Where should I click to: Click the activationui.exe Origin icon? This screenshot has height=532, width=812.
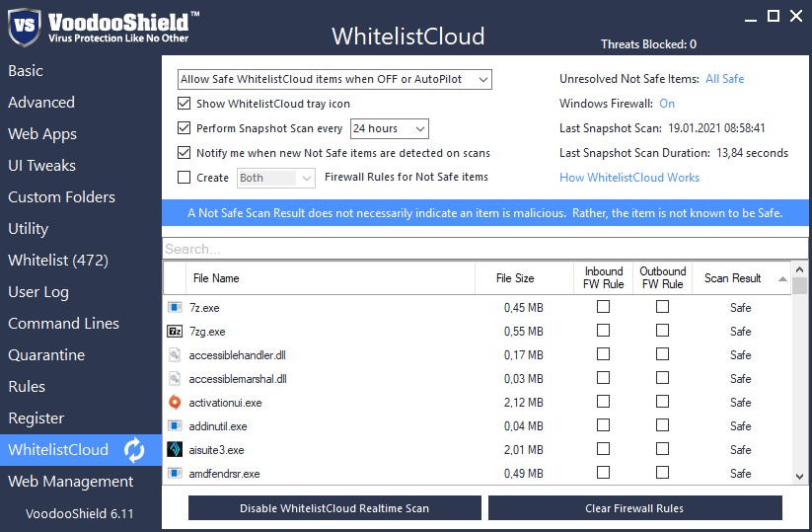[175, 403]
